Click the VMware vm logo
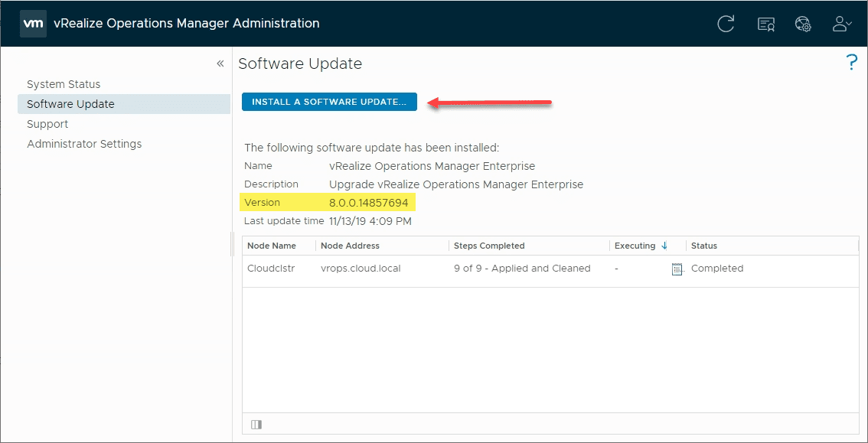868x443 pixels. tap(32, 24)
